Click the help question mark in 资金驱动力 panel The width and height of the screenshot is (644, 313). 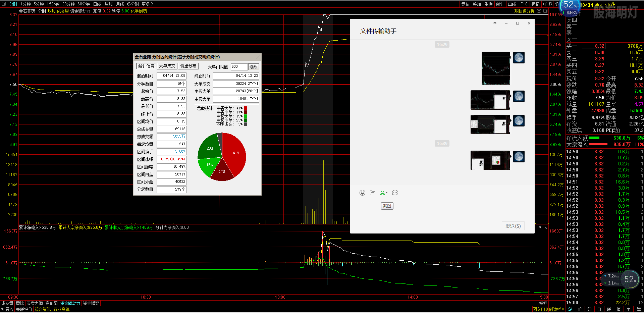pos(540,228)
